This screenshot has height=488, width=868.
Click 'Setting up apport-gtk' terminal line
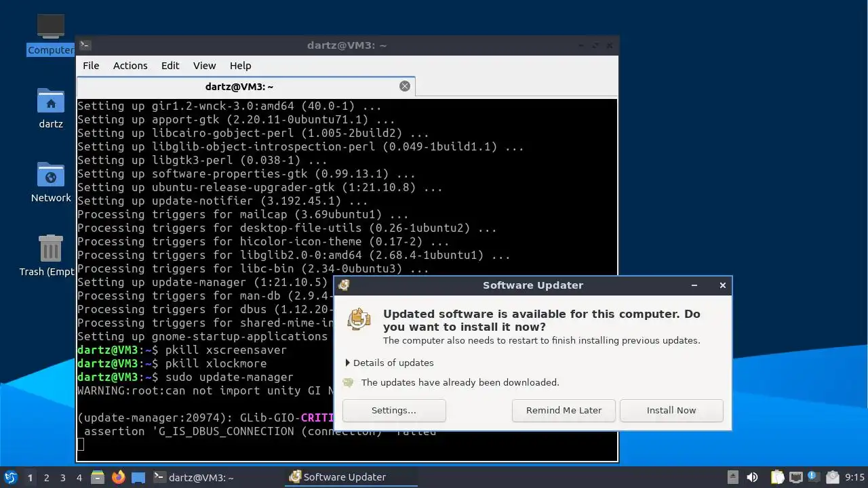(x=236, y=119)
